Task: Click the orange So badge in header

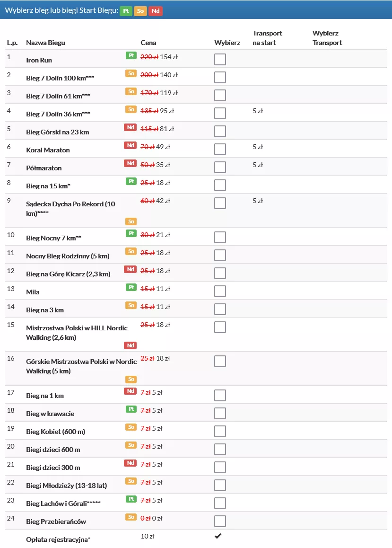Action: tap(140, 11)
